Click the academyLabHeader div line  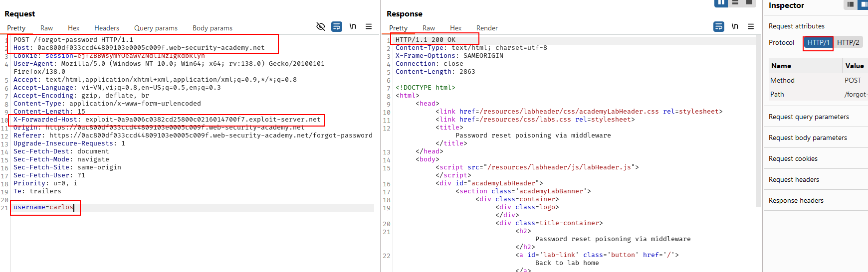tap(489, 183)
